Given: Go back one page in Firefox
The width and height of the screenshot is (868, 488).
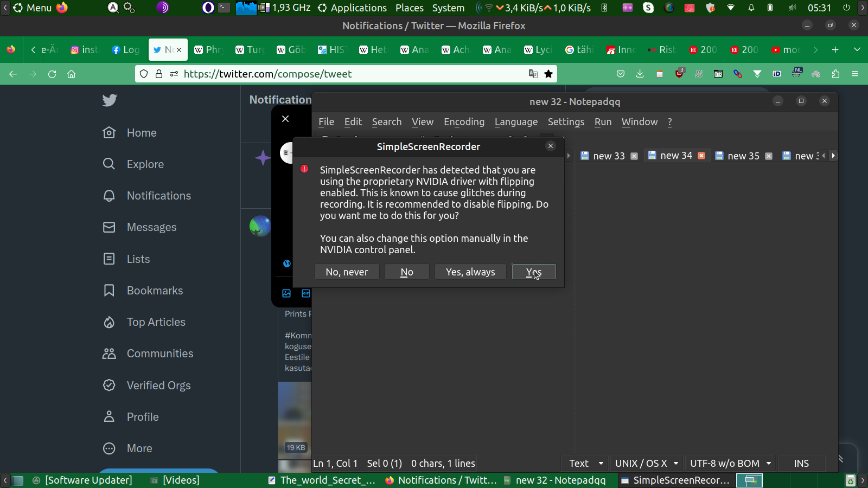Looking at the screenshot, I should pos(13,74).
